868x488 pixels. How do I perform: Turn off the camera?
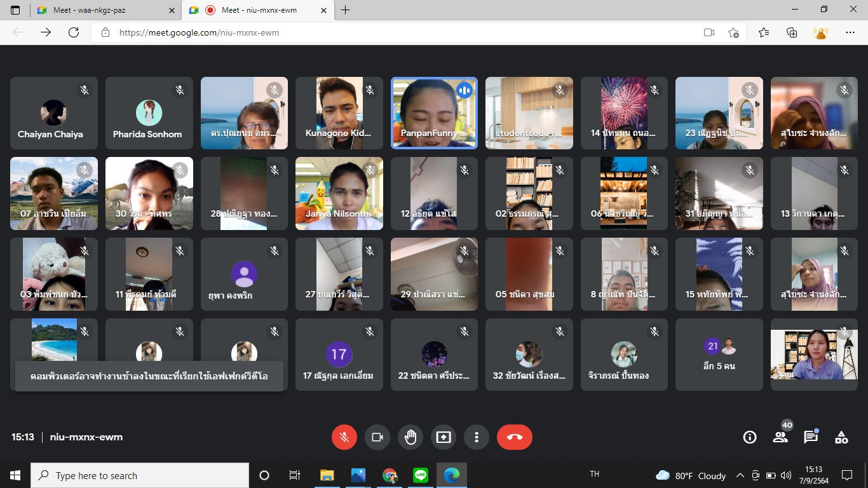(x=377, y=437)
